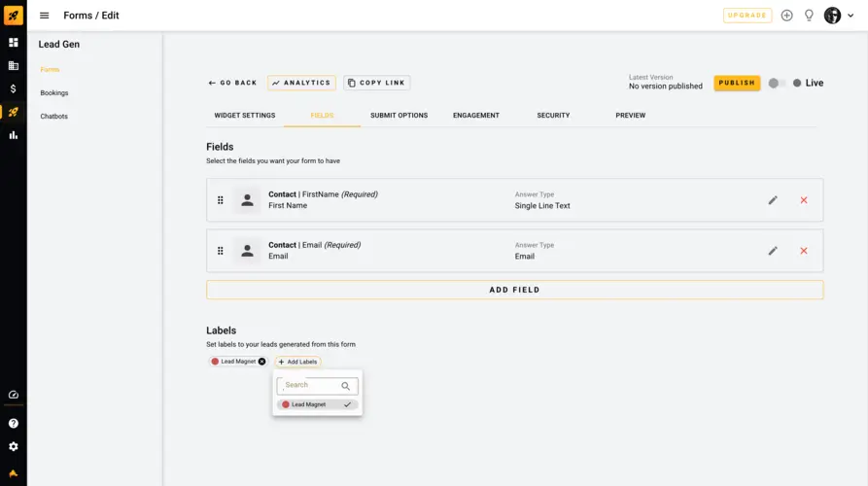This screenshot has height=486, width=868.
Task: Open the settings gear icon
Action: pyautogui.click(x=14, y=447)
